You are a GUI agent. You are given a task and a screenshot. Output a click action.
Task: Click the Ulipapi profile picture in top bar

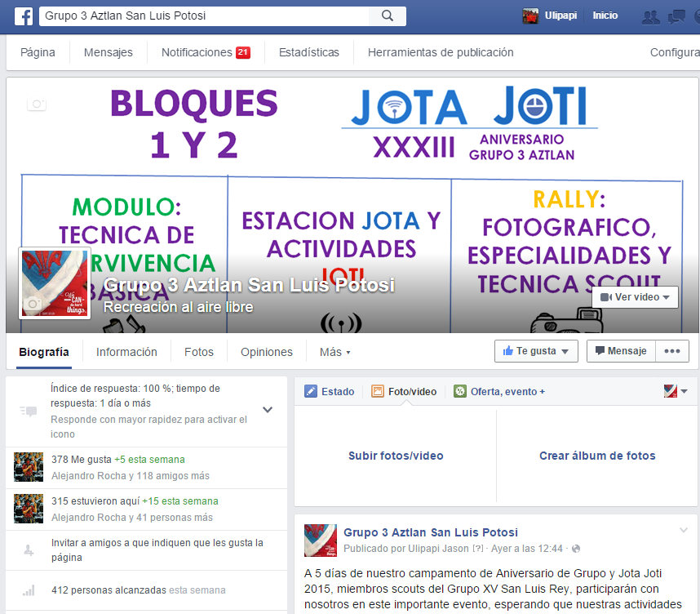pyautogui.click(x=530, y=16)
